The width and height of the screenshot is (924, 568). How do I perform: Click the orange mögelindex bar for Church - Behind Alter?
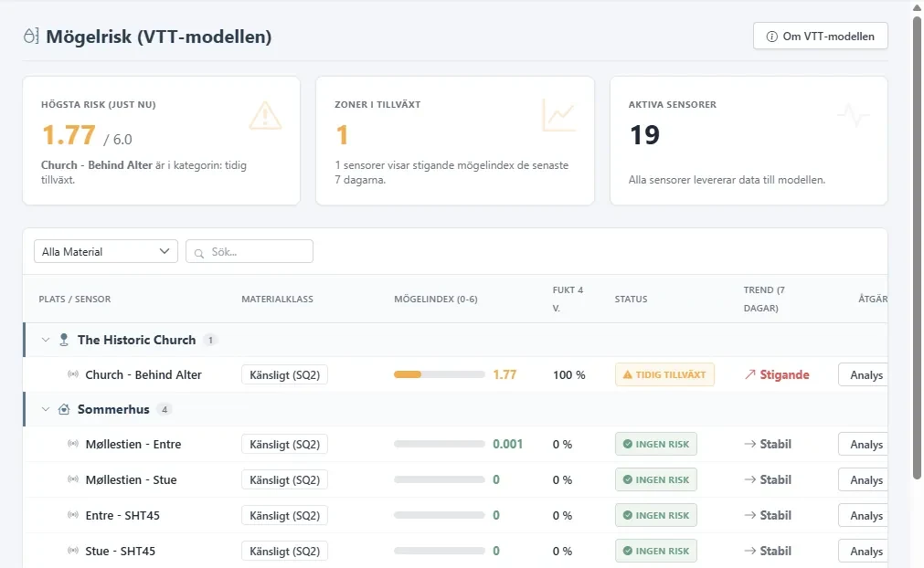(439, 374)
